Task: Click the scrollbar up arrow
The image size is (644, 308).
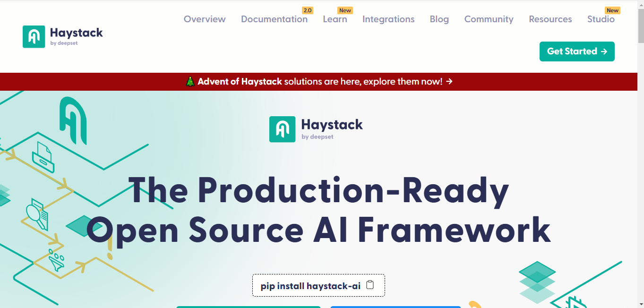Action: [x=640, y=4]
